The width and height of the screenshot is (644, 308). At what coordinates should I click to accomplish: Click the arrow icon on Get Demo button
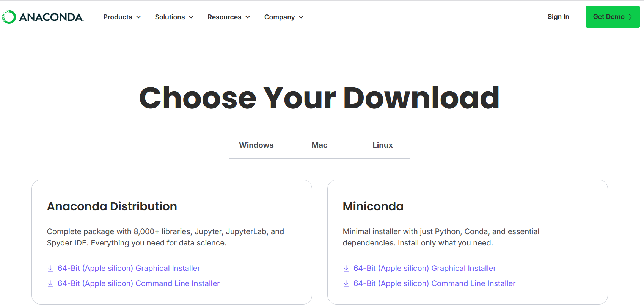(630, 17)
